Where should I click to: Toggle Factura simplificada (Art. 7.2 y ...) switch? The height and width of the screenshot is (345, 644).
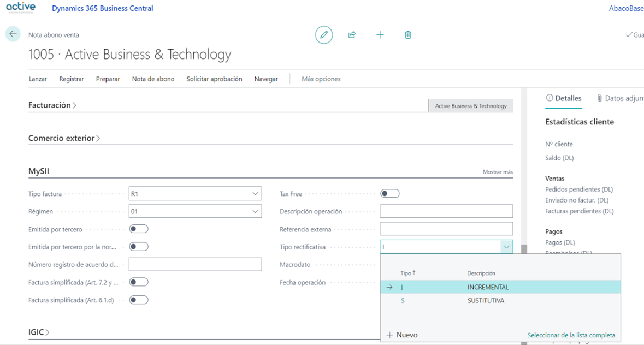[138, 282]
